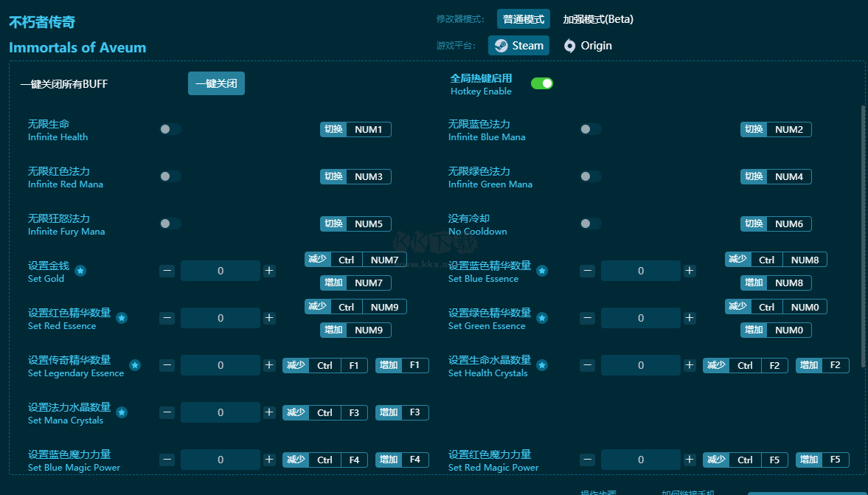Screen dimensions: 868x495
Task: Click the 切换 NUM2 hotkey button
Action: (x=776, y=130)
